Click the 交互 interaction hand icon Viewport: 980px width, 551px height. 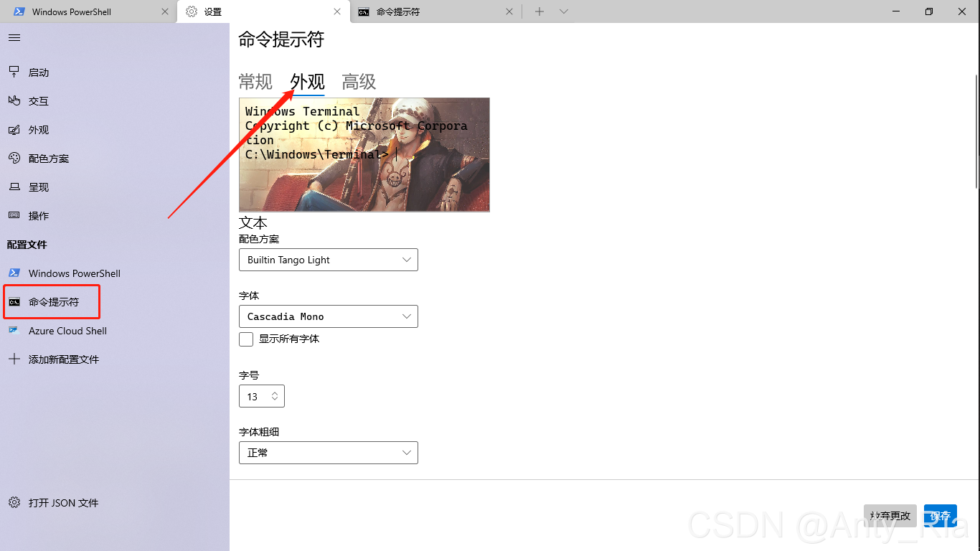click(x=14, y=100)
